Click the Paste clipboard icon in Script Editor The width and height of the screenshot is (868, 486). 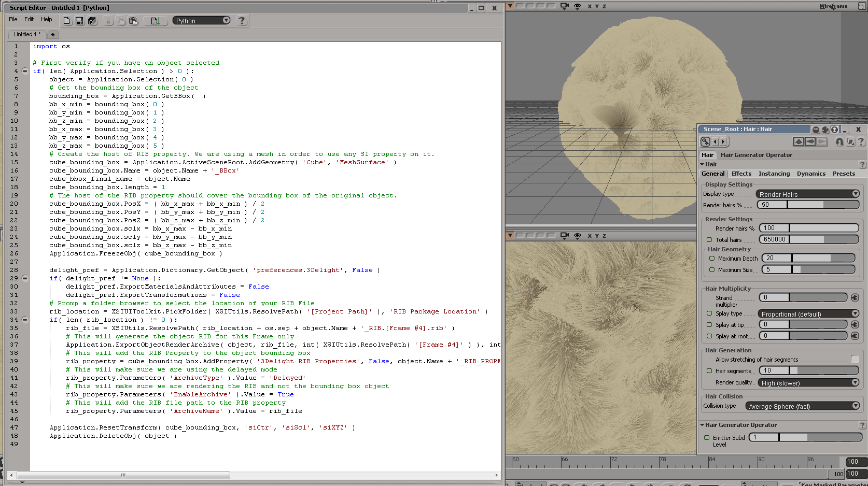tap(133, 21)
